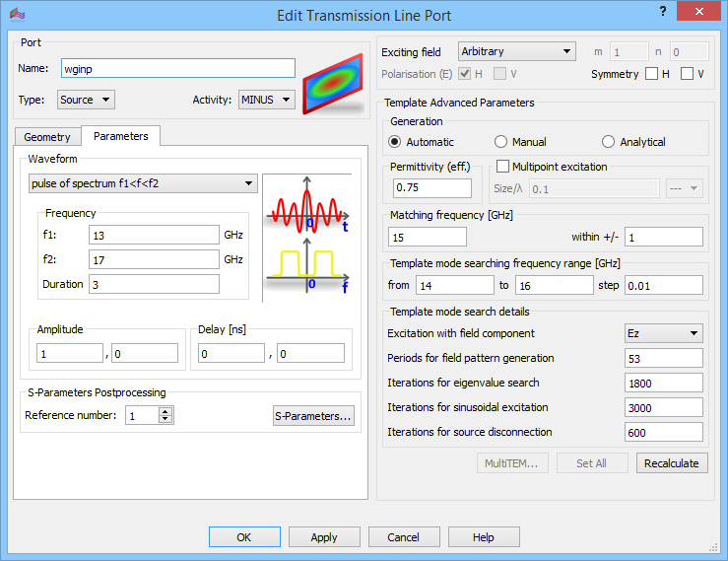Open the port Type Source dropdown
The image size is (728, 561).
pyautogui.click(x=86, y=100)
